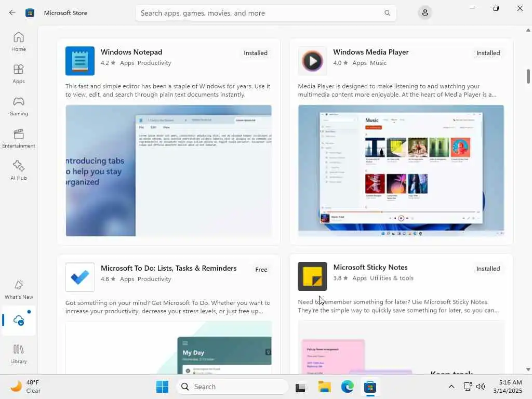The image size is (532, 399).
Task: Open the Windows Media Player title link
Action: coord(371,52)
